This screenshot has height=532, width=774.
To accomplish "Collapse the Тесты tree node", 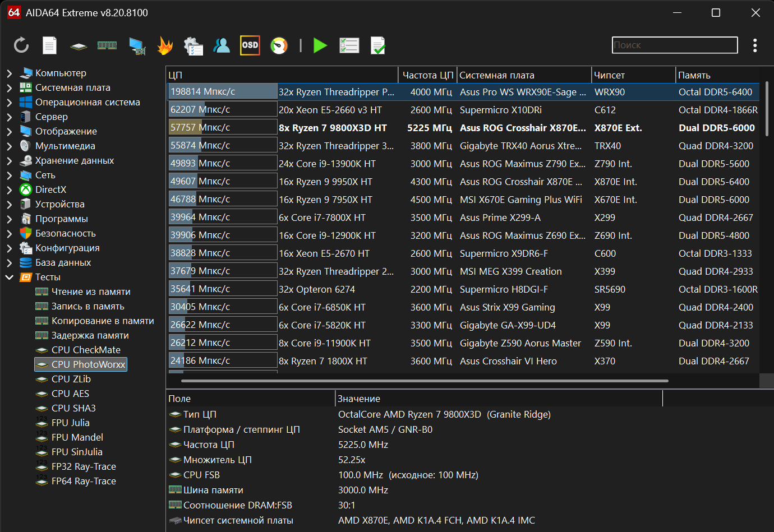I will coord(10,277).
